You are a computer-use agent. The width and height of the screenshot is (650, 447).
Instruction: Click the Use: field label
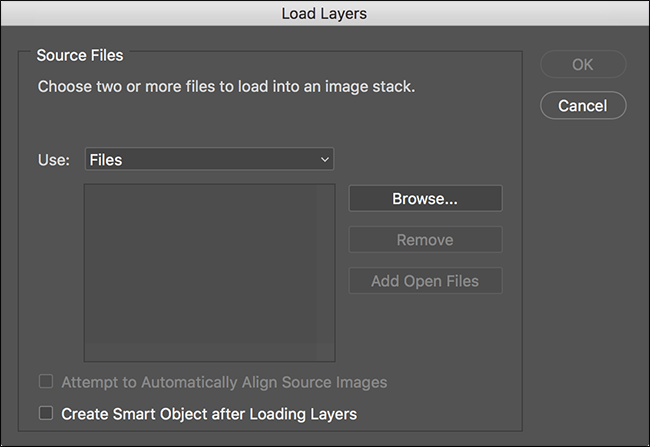pos(54,160)
